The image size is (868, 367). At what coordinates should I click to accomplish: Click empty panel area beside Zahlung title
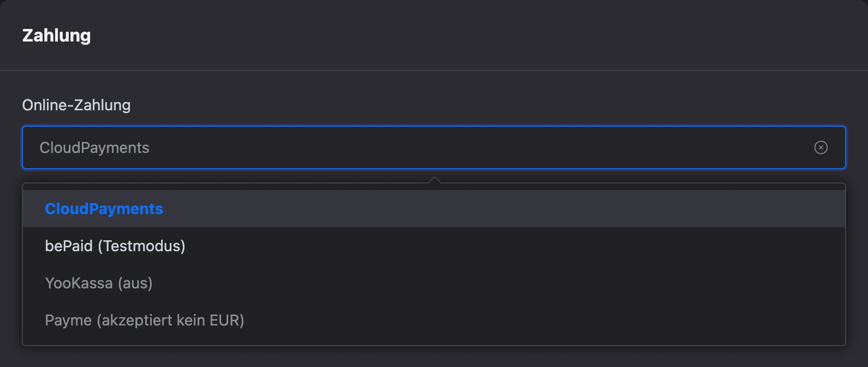[x=475, y=35]
